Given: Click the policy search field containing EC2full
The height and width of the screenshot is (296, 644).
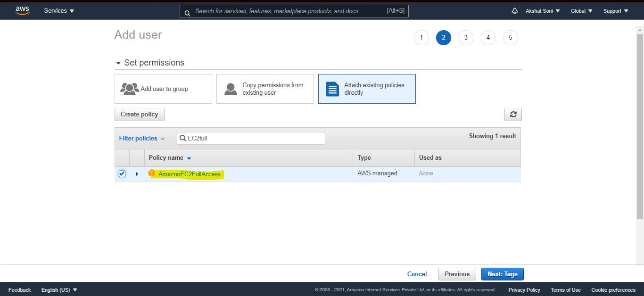Looking at the screenshot, I should 251,138.
